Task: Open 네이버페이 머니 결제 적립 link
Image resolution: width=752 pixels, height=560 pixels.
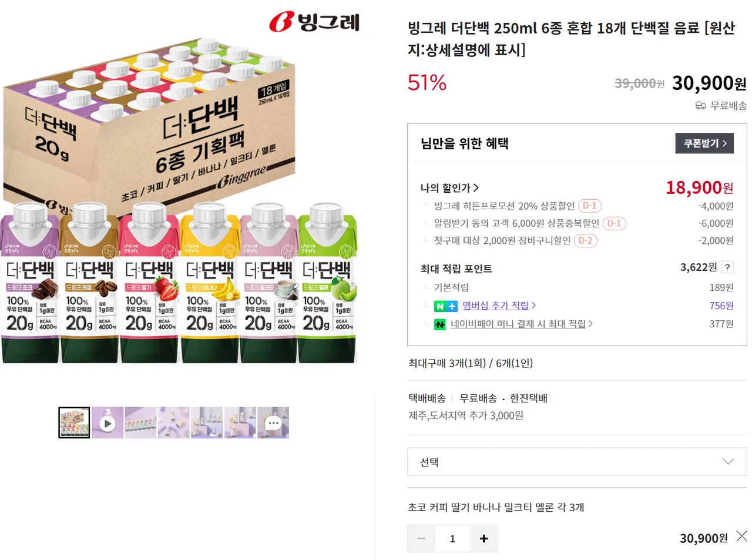Action: click(x=521, y=324)
